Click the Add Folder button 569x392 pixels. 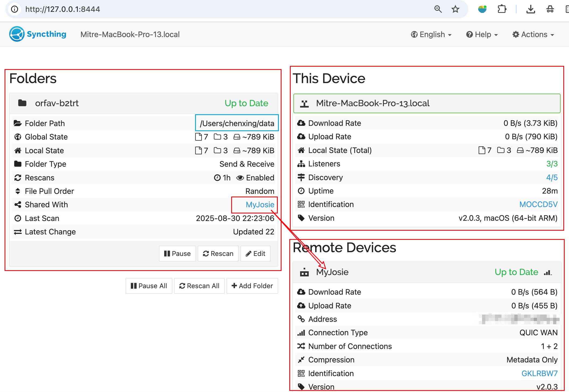[252, 286]
